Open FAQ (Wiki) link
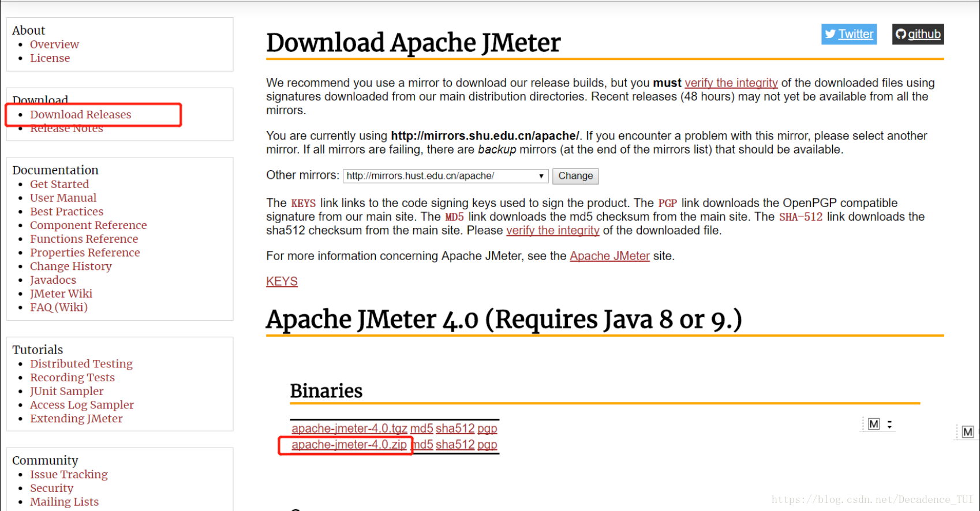The width and height of the screenshot is (980, 511). (x=59, y=307)
